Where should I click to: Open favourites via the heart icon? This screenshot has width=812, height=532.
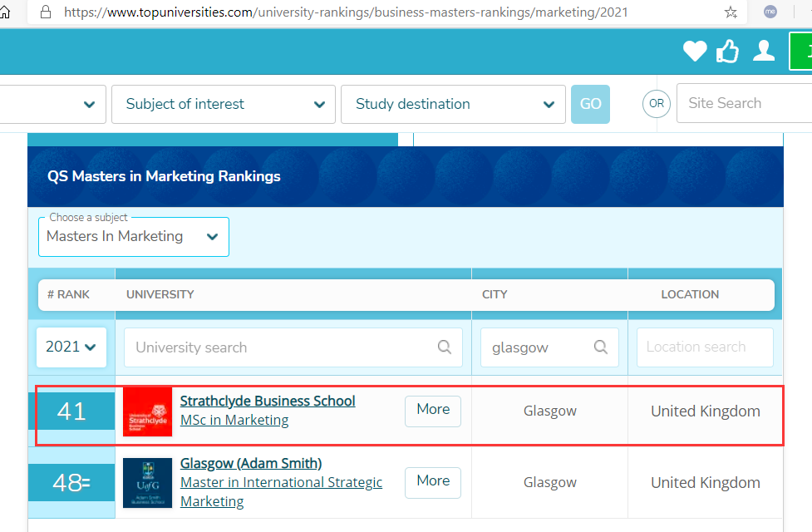pos(695,52)
